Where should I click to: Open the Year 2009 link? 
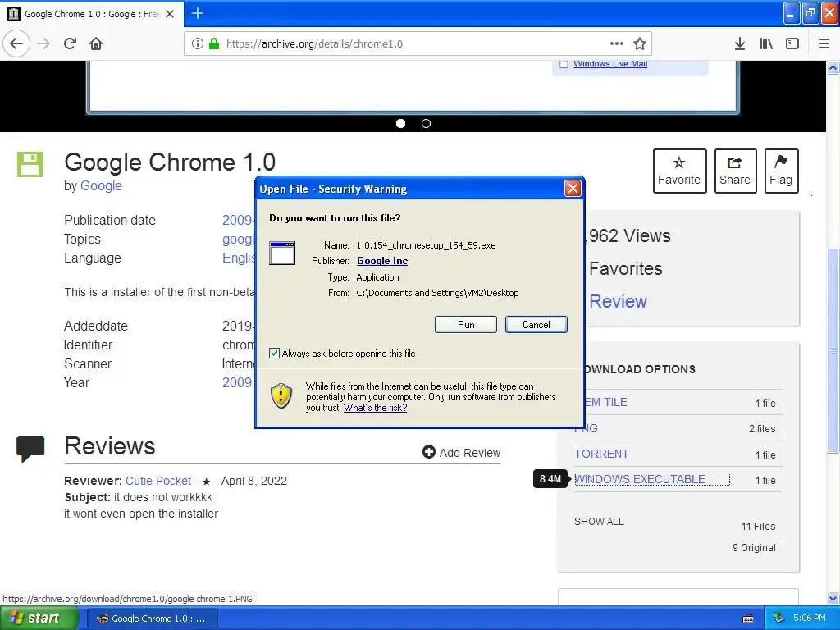point(237,382)
